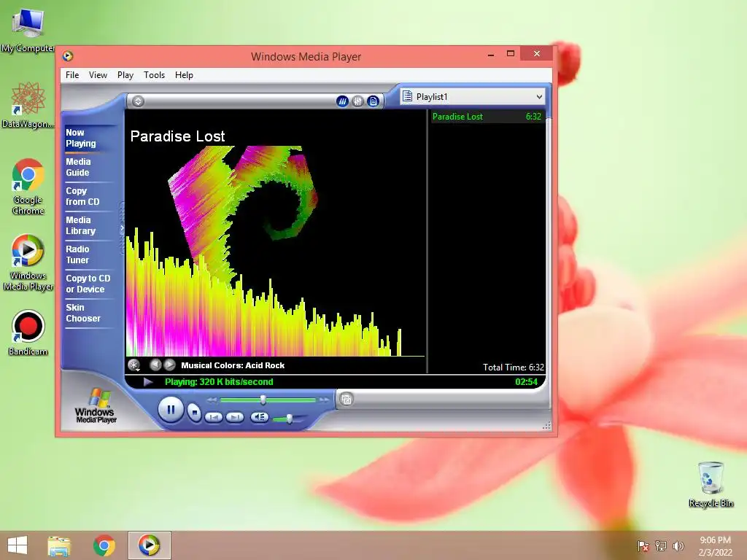Screen dimensions: 747x560
Task: Open the Help menu
Action: (184, 75)
